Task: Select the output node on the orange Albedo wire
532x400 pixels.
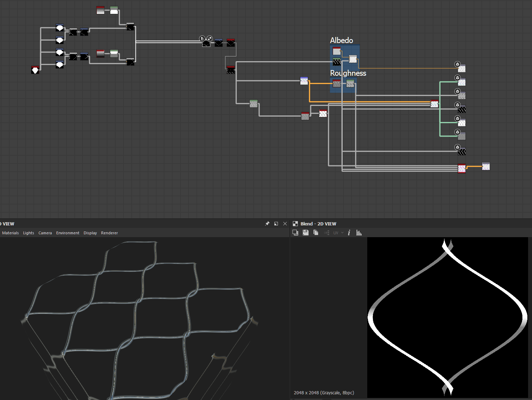Action: tap(462, 68)
